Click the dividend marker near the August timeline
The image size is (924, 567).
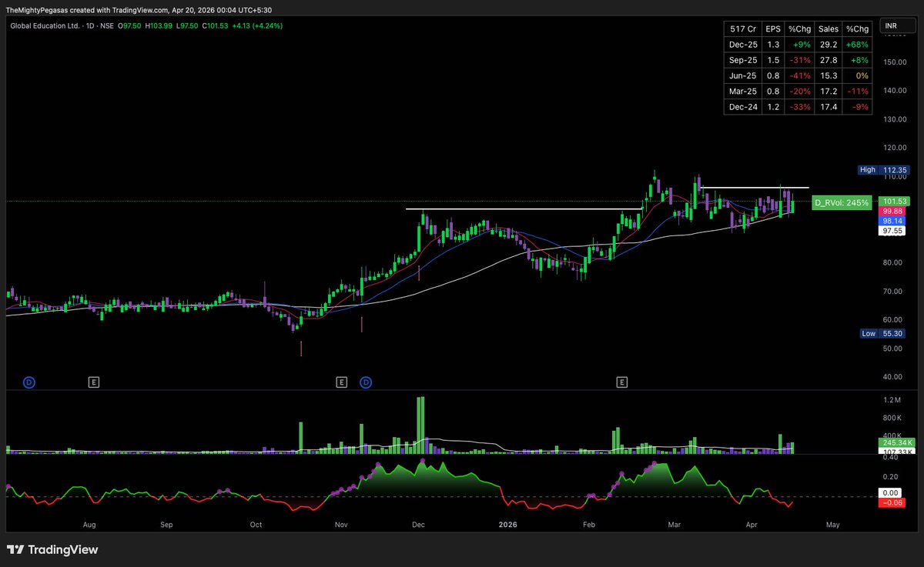coord(29,382)
